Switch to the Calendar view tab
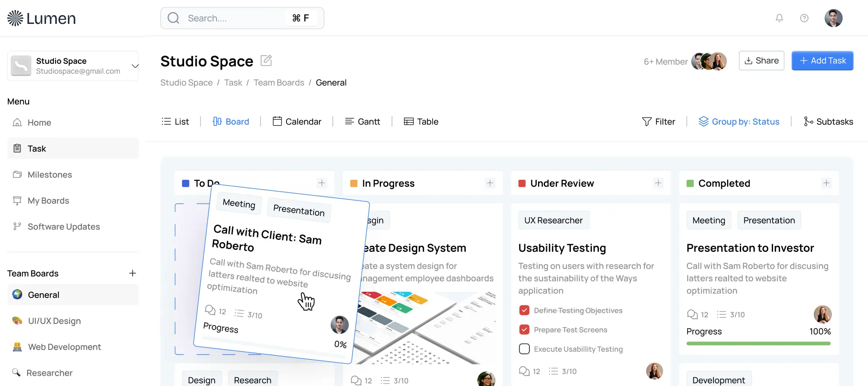 point(297,121)
